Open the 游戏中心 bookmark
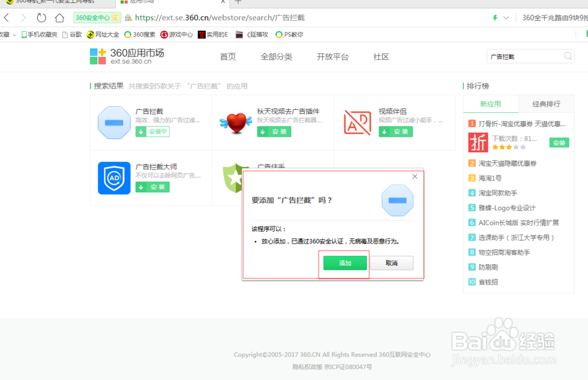Image resolution: width=588 pixels, height=380 pixels. [x=176, y=35]
